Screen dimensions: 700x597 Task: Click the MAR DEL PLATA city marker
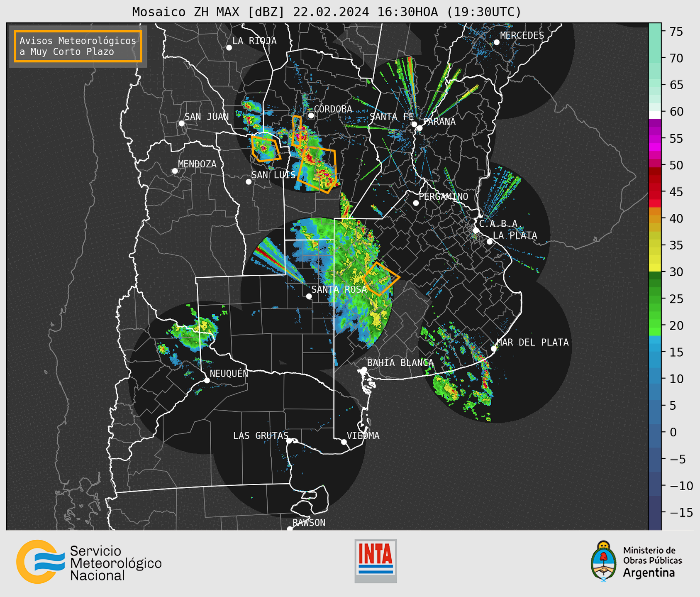pyautogui.click(x=494, y=349)
